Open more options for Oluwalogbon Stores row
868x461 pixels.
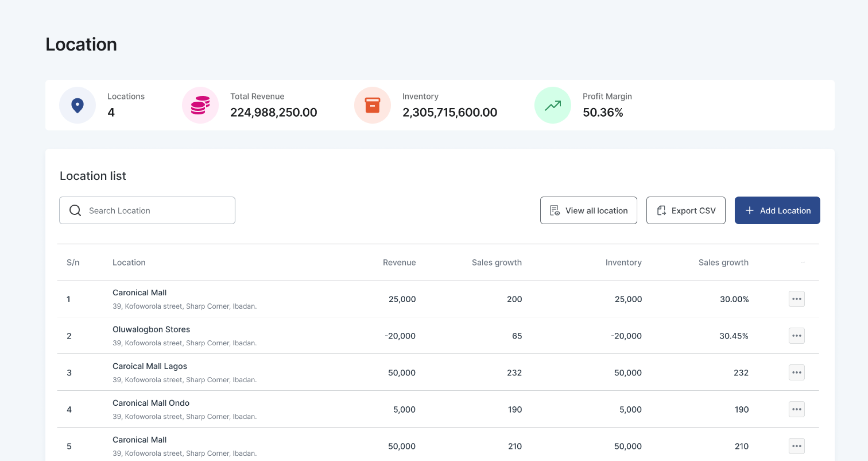(796, 336)
